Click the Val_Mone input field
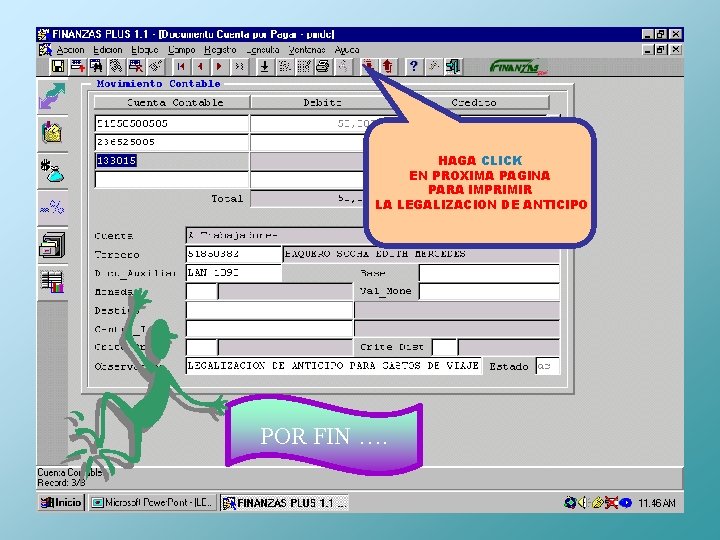Screen dimensions: 720x540 (489, 291)
